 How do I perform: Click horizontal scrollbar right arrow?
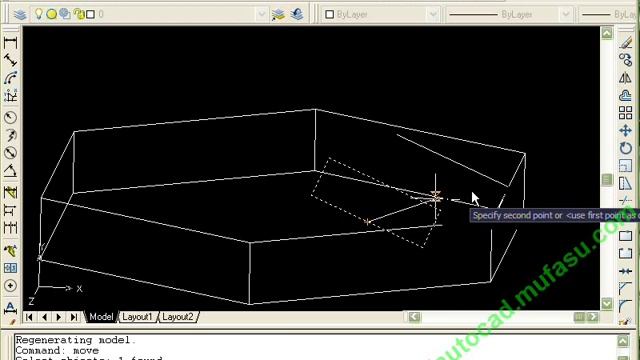click(x=593, y=317)
